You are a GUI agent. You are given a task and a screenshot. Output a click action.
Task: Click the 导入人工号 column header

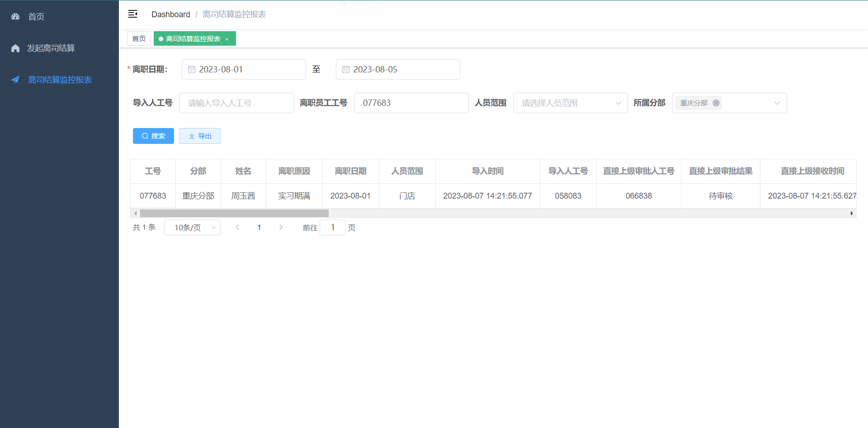pos(568,171)
